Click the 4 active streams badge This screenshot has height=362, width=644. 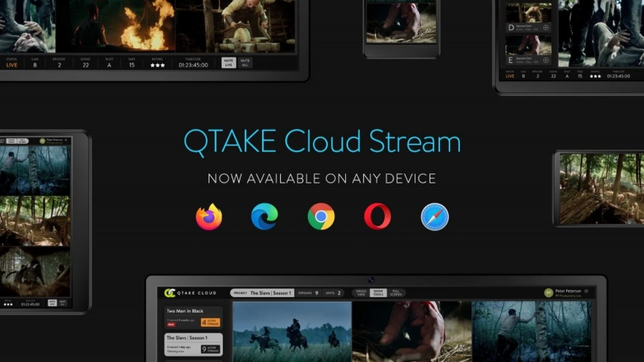(x=211, y=322)
